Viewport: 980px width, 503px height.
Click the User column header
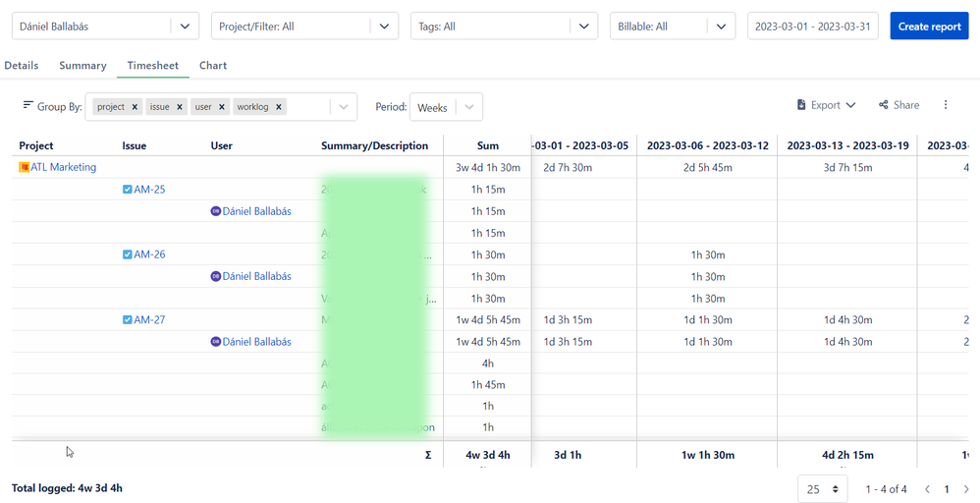221,145
